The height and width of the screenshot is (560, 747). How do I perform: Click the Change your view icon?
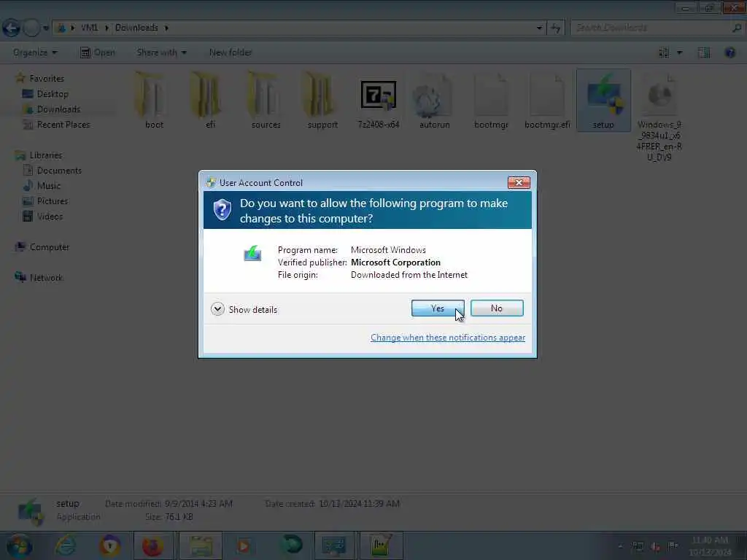coord(664,52)
